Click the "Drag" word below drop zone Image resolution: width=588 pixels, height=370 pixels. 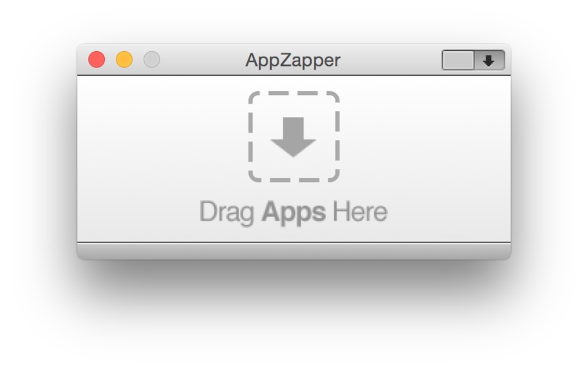(x=227, y=213)
